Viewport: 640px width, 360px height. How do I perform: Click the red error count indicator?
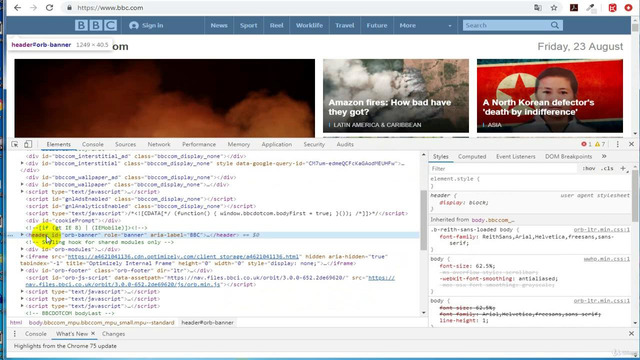[x=586, y=144]
